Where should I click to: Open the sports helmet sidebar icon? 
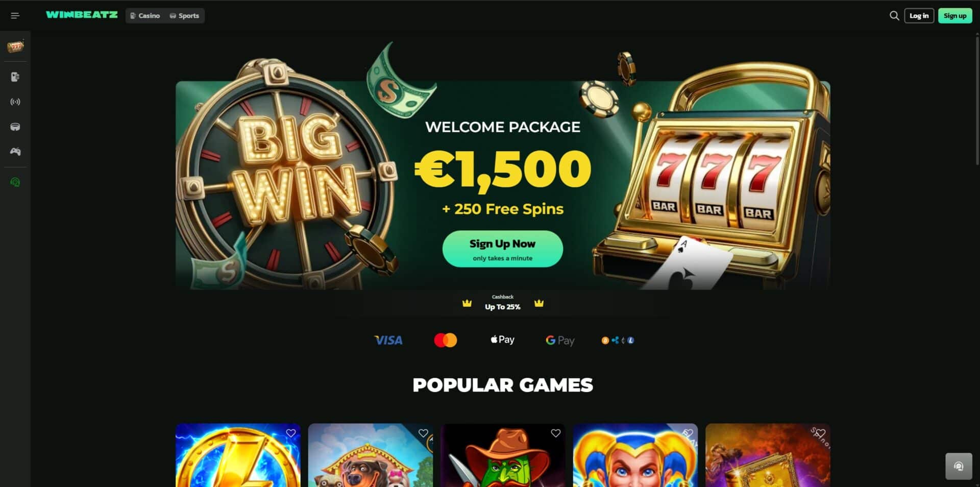click(x=15, y=127)
